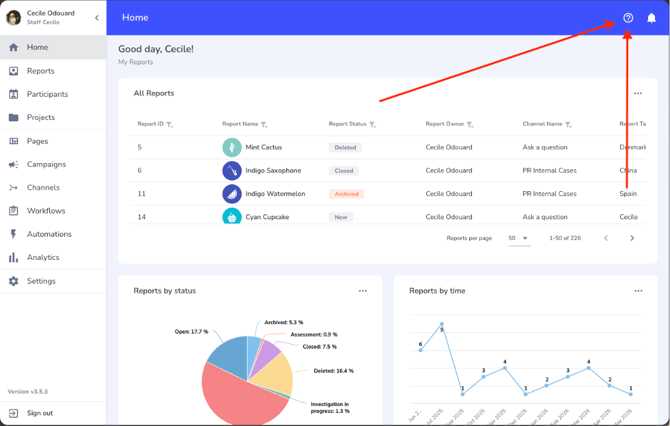This screenshot has height=426, width=670.
Task: Expand Reports per page dropdown
Action: tap(519, 238)
